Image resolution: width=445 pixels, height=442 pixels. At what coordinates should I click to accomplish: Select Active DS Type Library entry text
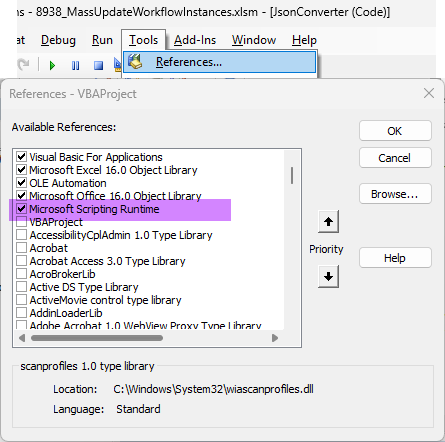pos(84,287)
